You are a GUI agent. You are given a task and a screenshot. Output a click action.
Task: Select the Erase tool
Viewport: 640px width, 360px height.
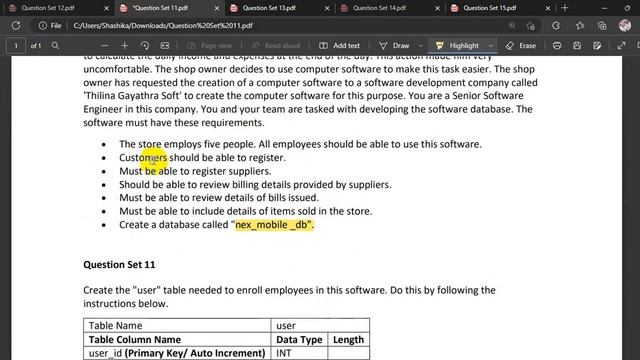[x=521, y=46]
